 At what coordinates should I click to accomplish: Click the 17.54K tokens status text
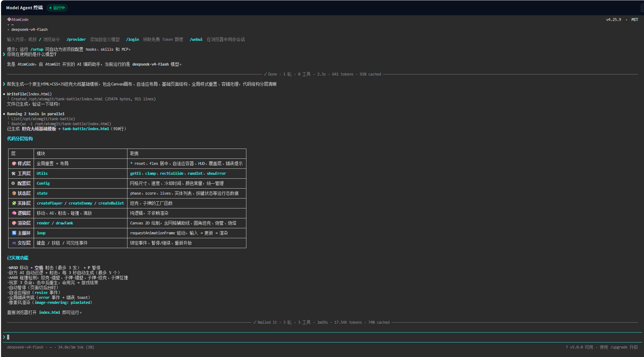pyautogui.click(x=348, y=322)
